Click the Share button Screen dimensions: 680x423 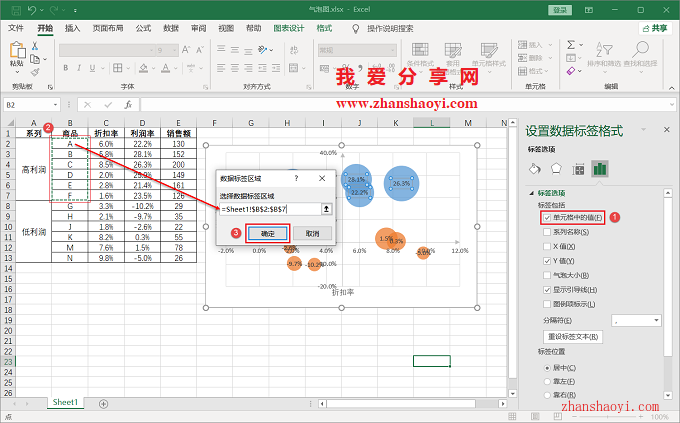[x=655, y=28]
